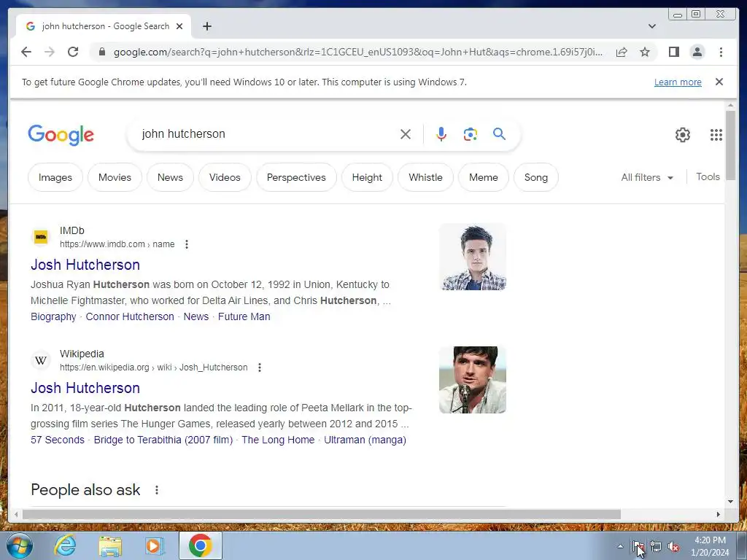Open the IMDb Josh Hutcherson result
Viewport: 747px width, 560px height.
coord(85,265)
